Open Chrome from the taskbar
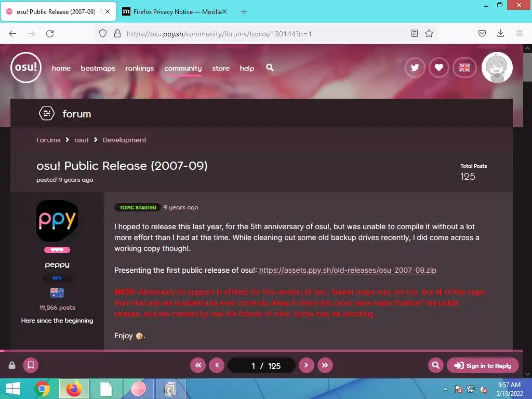 click(x=43, y=389)
